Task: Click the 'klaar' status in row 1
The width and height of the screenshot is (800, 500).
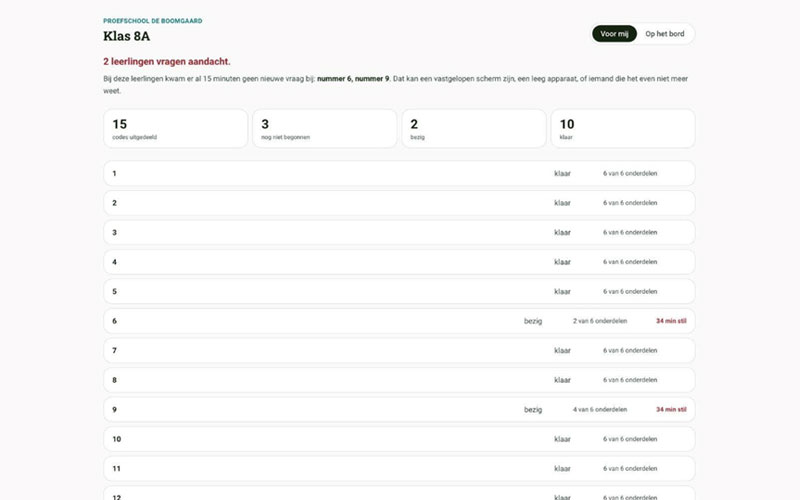Action: [562, 173]
